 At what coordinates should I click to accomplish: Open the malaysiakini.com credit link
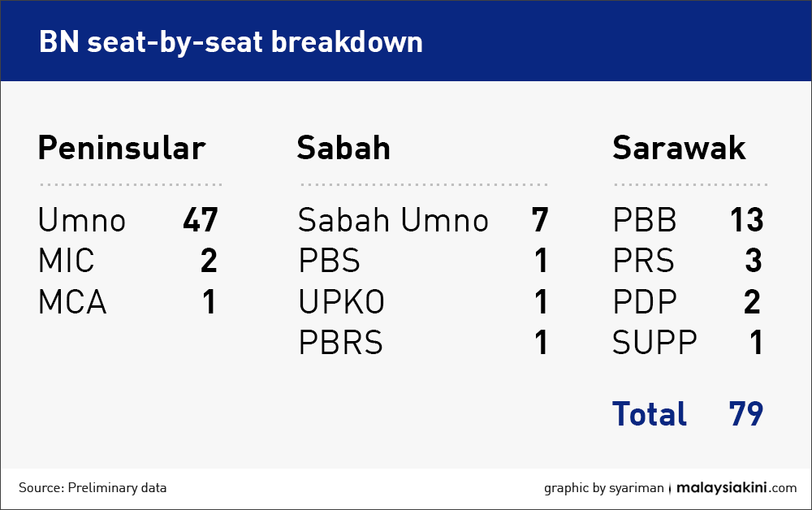(x=736, y=488)
